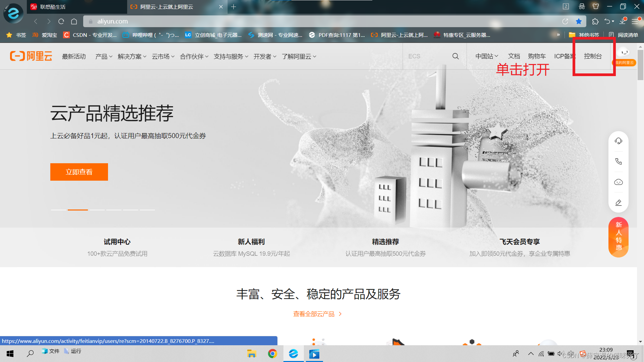Open the 立创商城 bookmark
Viewport: 644px width, 362px height.
coord(213,35)
